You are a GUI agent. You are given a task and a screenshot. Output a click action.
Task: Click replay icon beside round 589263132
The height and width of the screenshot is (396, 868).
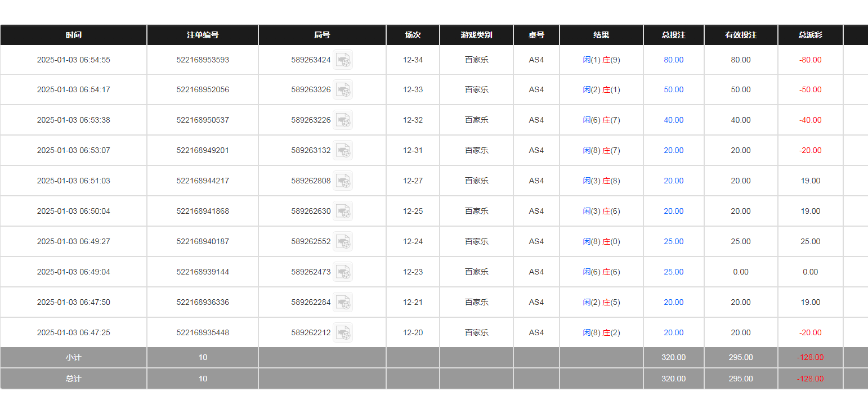pos(343,151)
